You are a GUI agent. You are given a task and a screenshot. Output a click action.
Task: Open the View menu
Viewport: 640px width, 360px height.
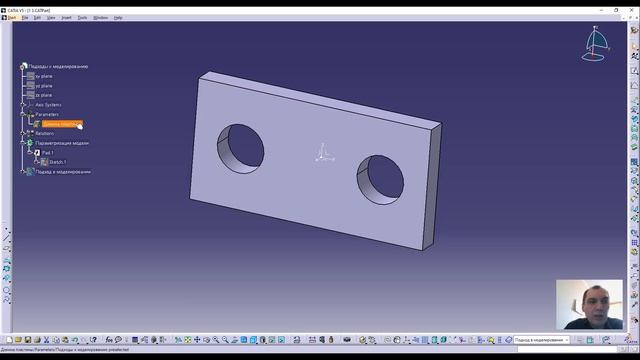51,18
